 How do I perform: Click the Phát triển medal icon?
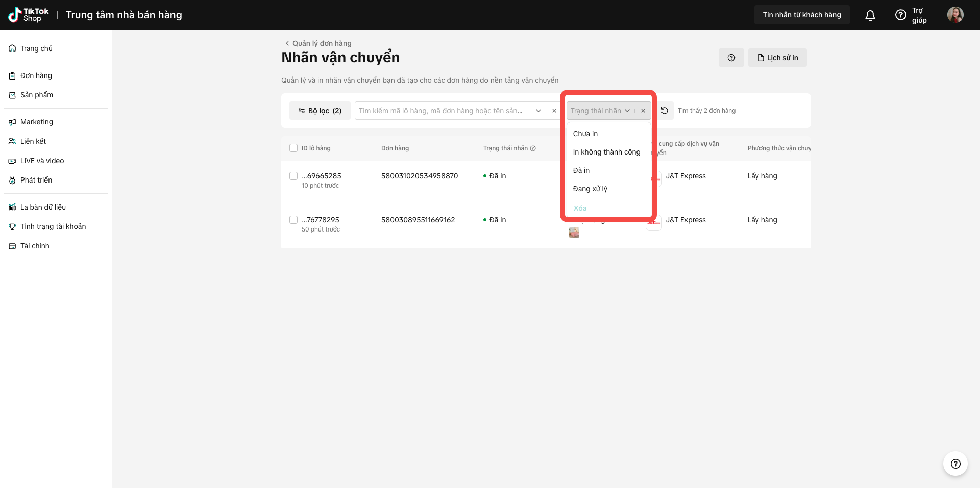pos(12,180)
